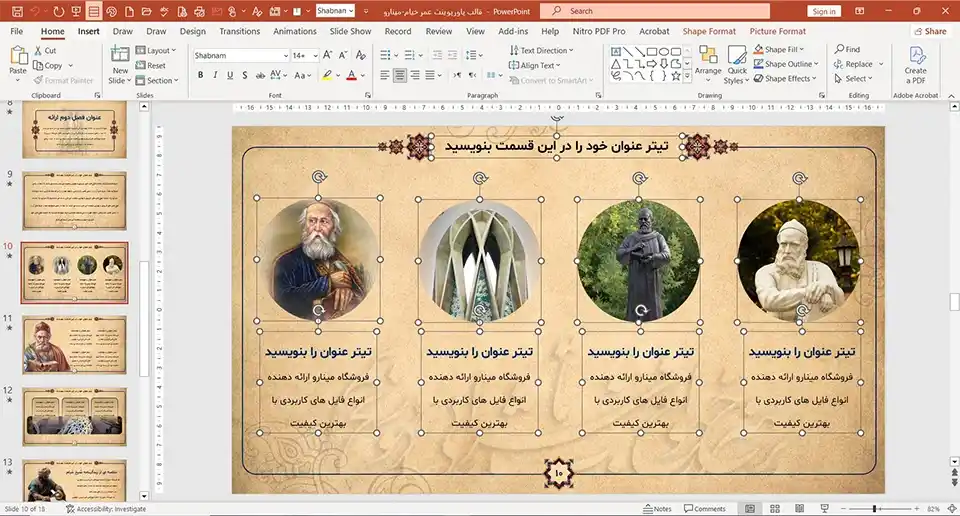Screen dimensions: 960x516
Task: Redo the last action using the title bar arrow
Action: pos(58,11)
